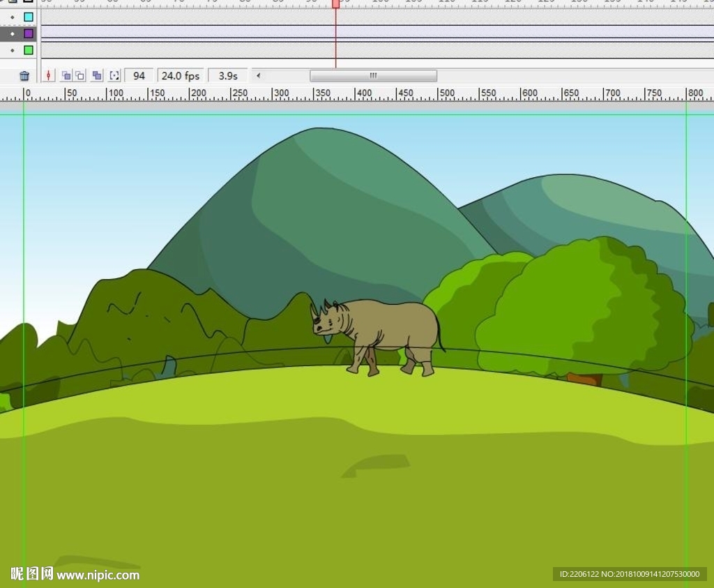Open the Modify Onion Markers button
Image resolution: width=714 pixels, height=588 pixels.
[114, 75]
